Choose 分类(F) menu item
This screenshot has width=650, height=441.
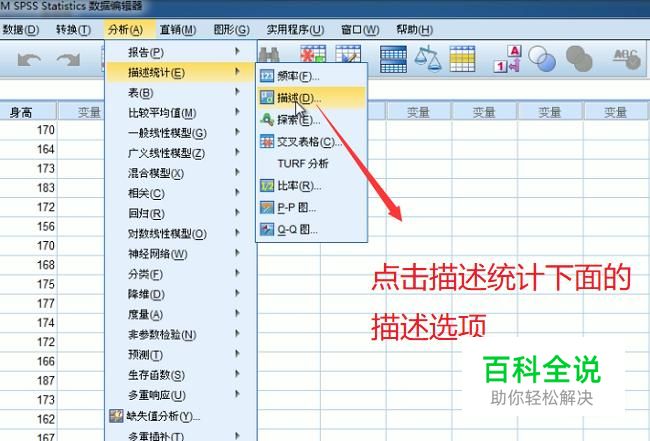coord(181,274)
